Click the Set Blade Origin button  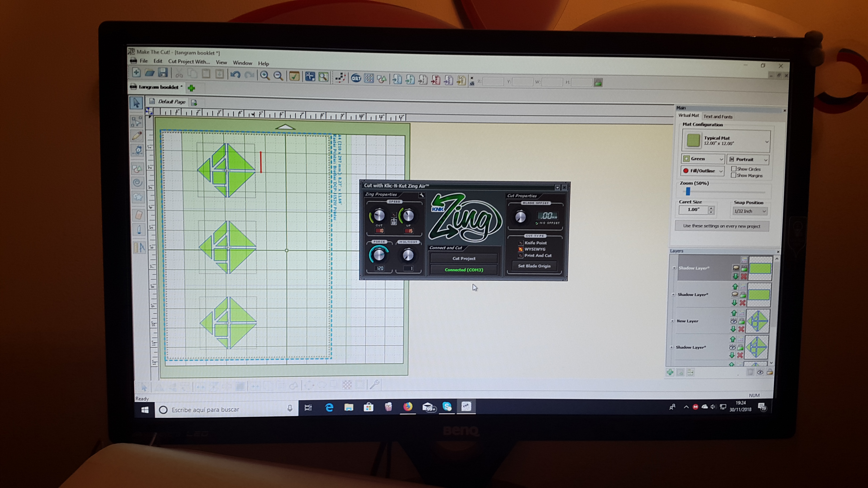(x=534, y=266)
